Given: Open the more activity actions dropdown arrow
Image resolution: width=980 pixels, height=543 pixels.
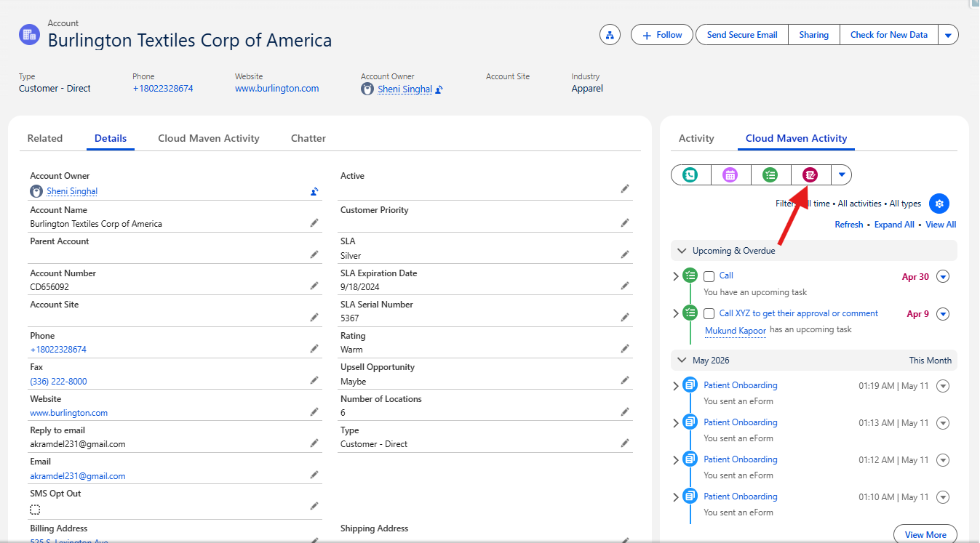Looking at the screenshot, I should coord(842,174).
